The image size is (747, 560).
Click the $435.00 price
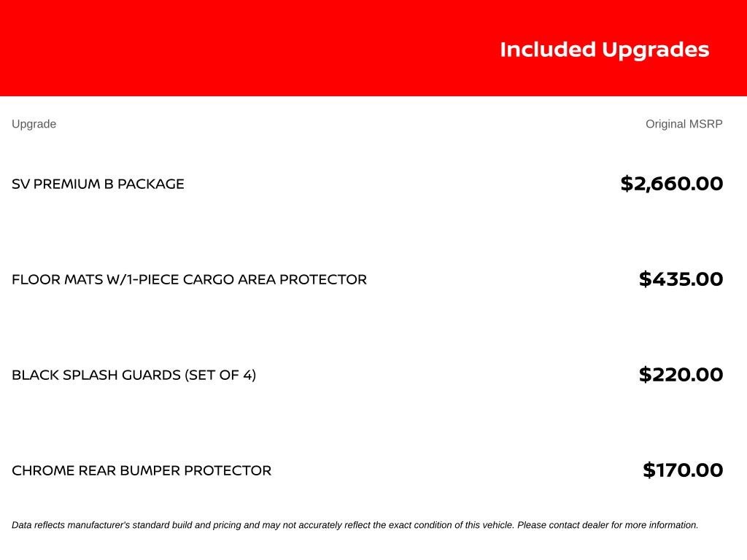[x=681, y=279]
